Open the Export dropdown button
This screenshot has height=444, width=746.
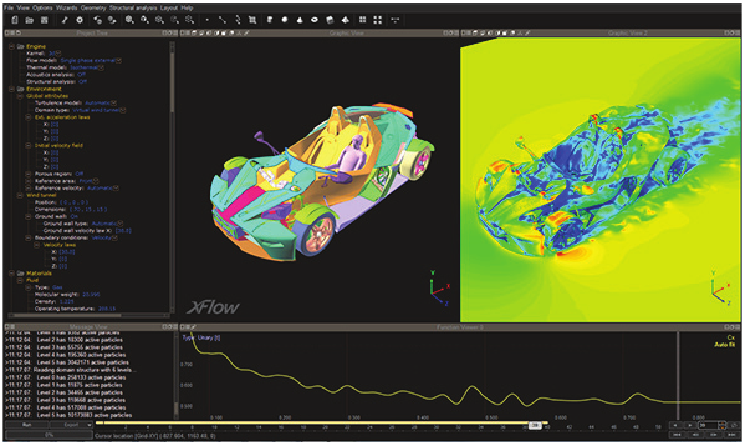tap(71, 424)
